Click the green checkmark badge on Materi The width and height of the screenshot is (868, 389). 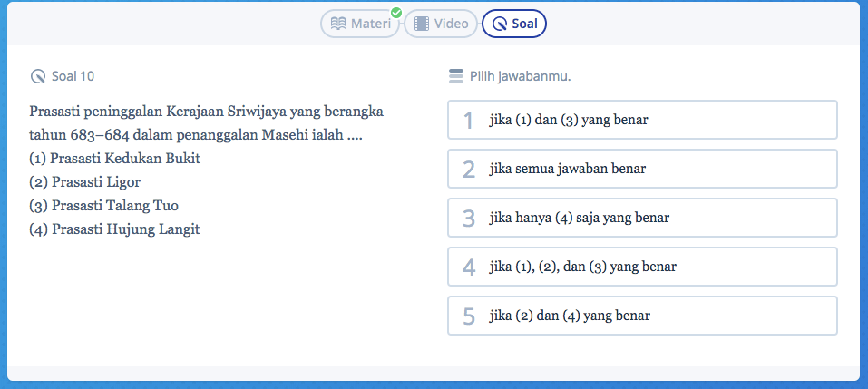(395, 13)
